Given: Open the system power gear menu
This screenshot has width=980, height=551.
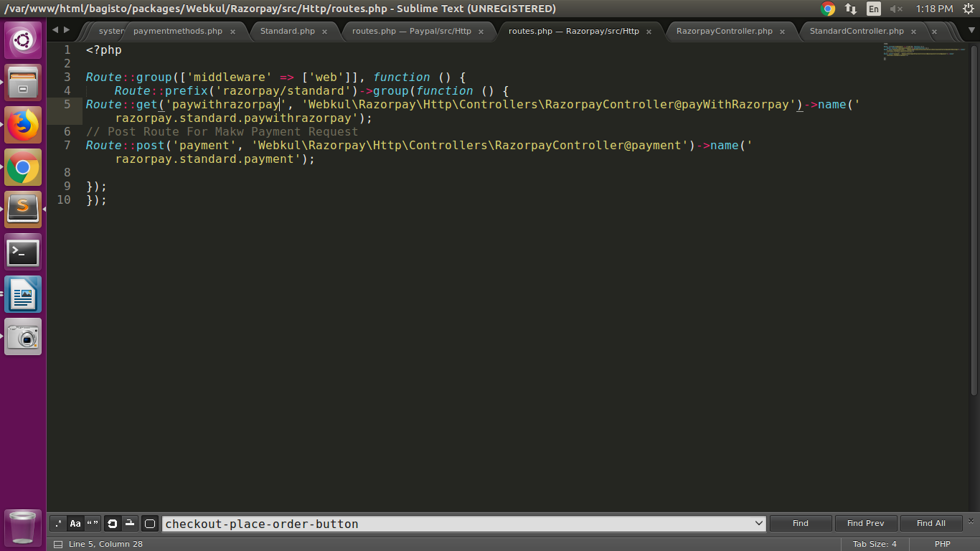Looking at the screenshot, I should 968,9.
